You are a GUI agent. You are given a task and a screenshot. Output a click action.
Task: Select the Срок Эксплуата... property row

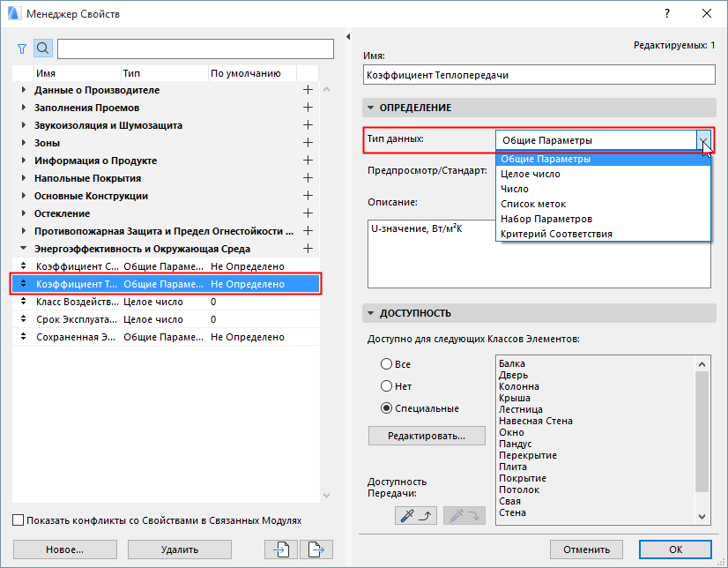(166, 319)
